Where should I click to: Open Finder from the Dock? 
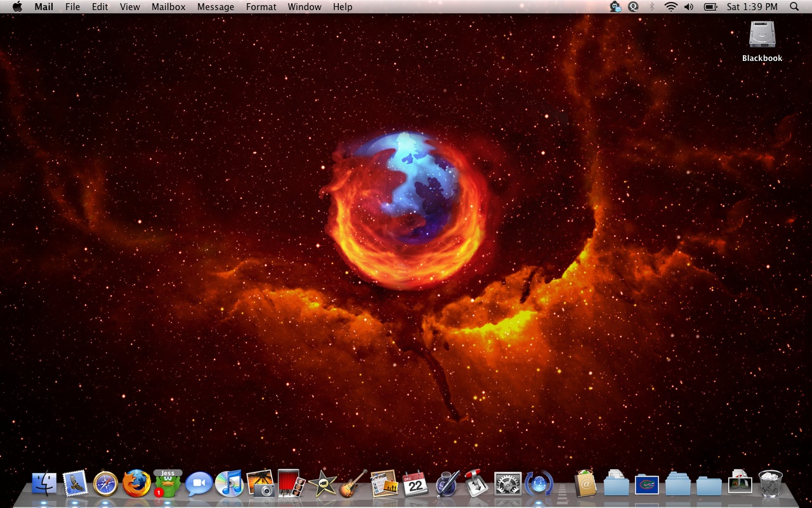pyautogui.click(x=44, y=484)
